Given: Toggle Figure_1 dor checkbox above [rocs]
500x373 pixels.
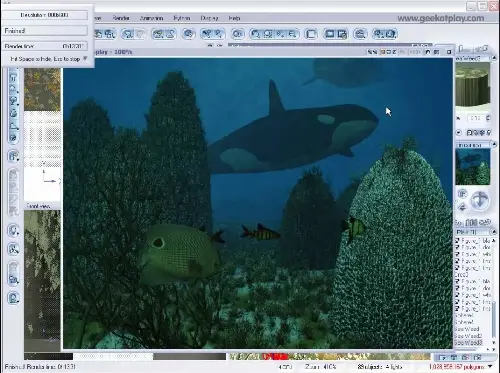Looking at the screenshot, I should 457,247.
